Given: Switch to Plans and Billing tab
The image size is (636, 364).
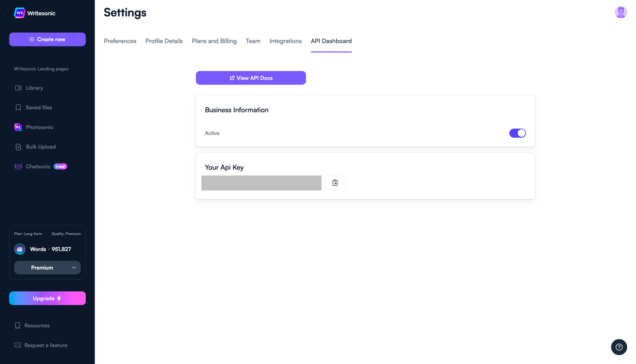Looking at the screenshot, I should point(214,41).
